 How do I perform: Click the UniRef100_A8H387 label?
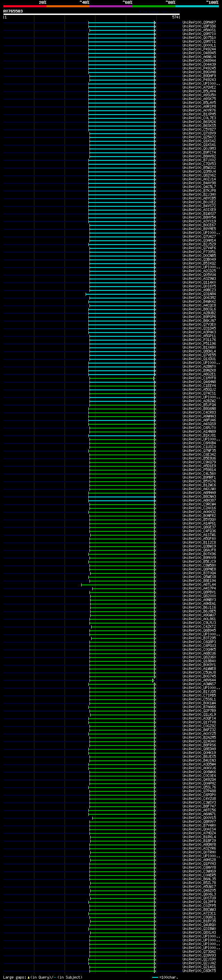click(199, 500)
